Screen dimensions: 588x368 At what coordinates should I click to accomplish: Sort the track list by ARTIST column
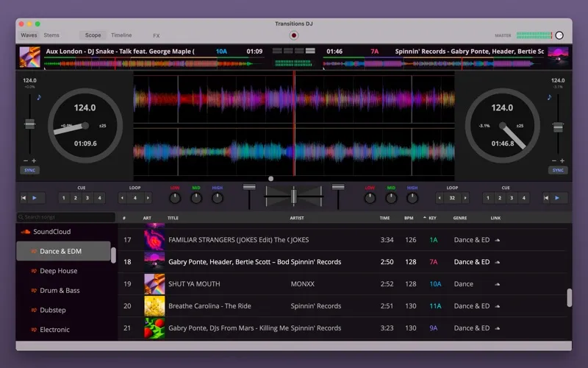tap(297, 218)
